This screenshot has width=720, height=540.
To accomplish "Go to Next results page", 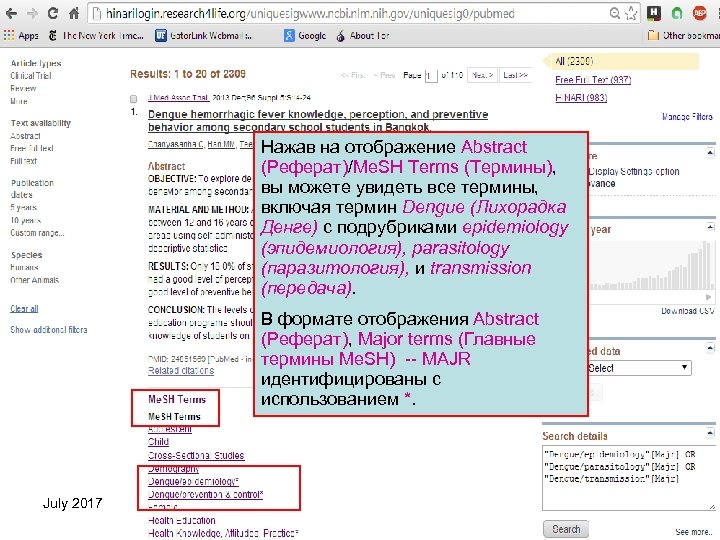I will [x=482, y=75].
